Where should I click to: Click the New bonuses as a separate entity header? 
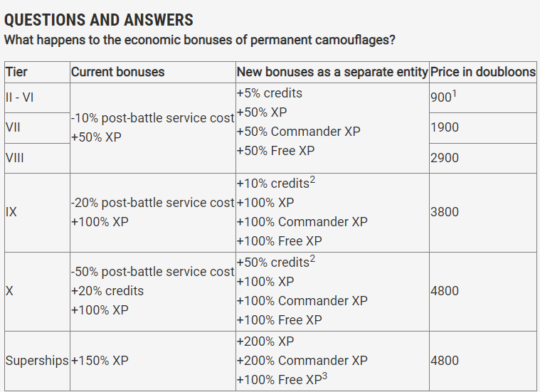332,72
